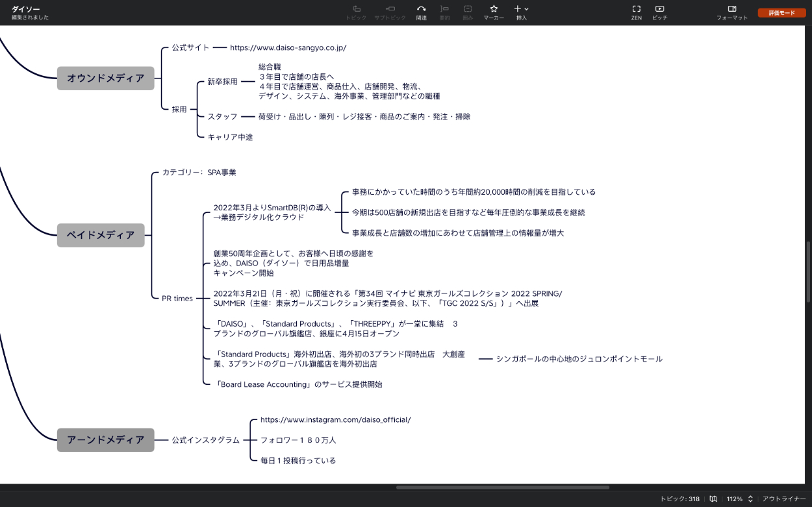This screenshot has height=507, width=812.
Task: Select the オウンドメディア topic node
Action: [x=105, y=78]
